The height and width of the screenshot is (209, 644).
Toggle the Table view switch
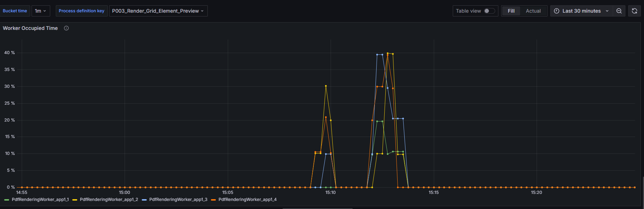coord(489,11)
